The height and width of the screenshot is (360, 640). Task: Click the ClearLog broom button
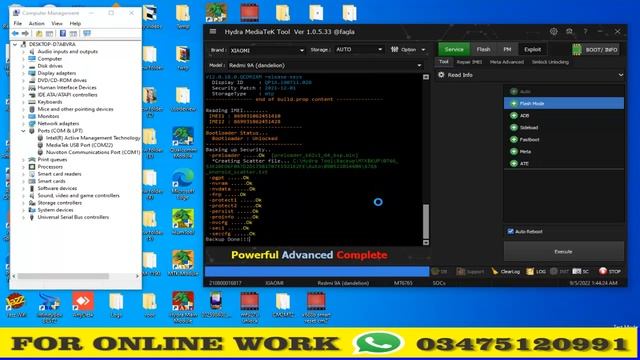[x=505, y=271]
